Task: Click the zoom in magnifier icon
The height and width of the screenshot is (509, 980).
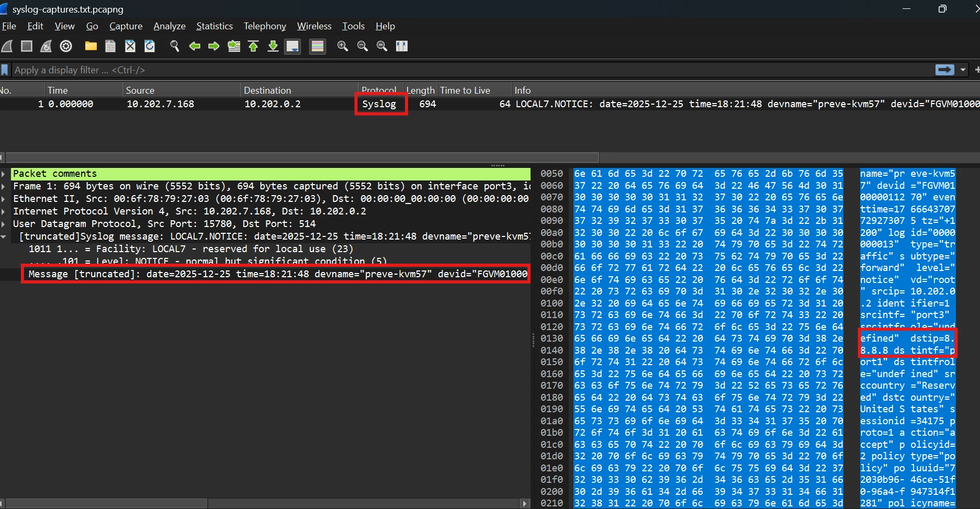Action: pos(343,46)
